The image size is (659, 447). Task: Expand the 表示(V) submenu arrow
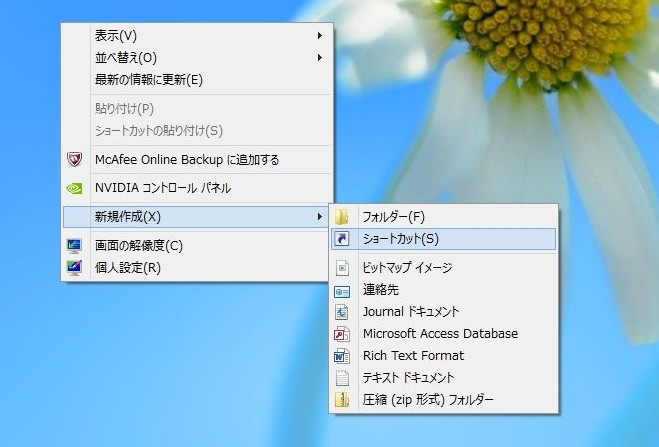coord(320,36)
